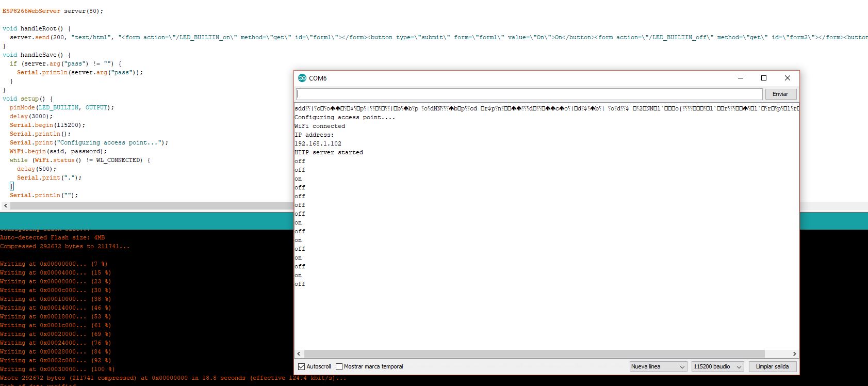868x386 pixels.
Task: Click 'Configuring access point....' serial output line
Action: (345, 117)
